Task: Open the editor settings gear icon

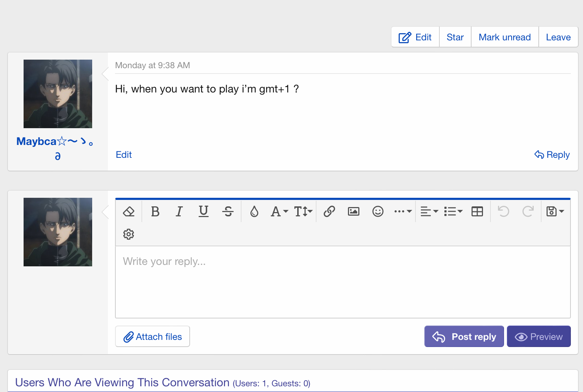Action: point(129,234)
